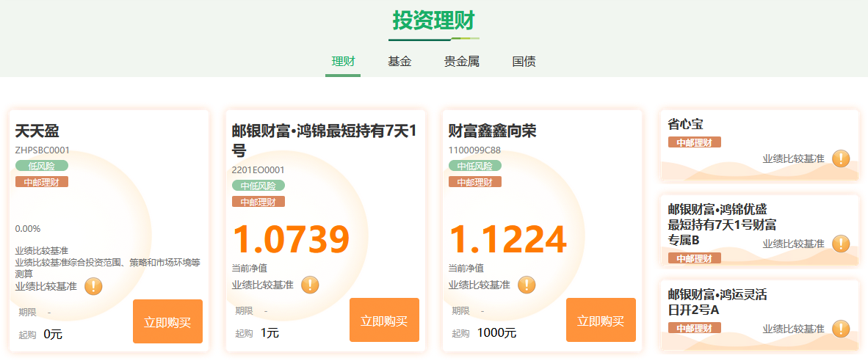Click the 低风险 tag on 天天盈
The width and height of the screenshot is (868, 361).
[42, 165]
